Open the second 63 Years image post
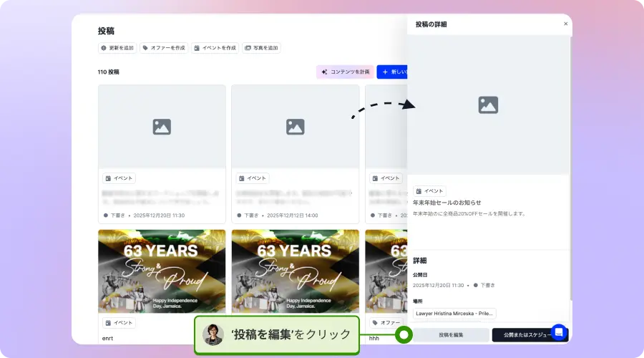 [295, 271]
